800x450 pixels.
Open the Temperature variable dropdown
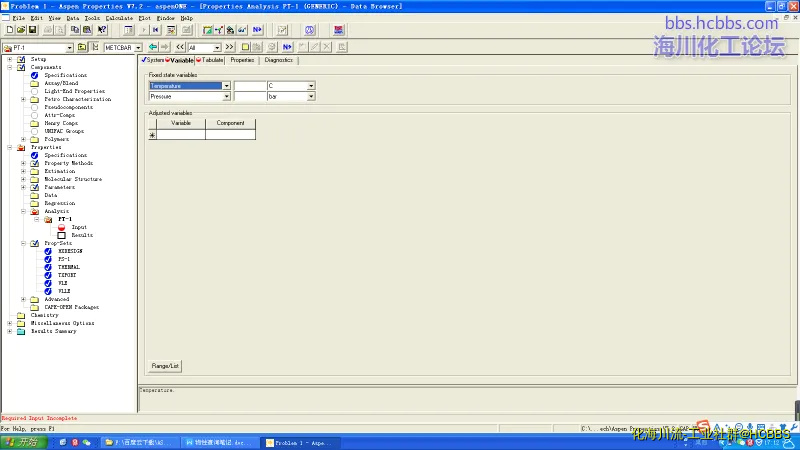click(226, 86)
